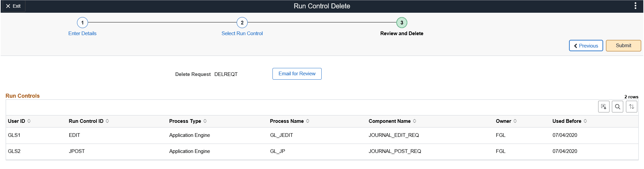Select the EDIT run control cell
Image resolution: width=644 pixels, height=169 pixels.
pos(74,135)
